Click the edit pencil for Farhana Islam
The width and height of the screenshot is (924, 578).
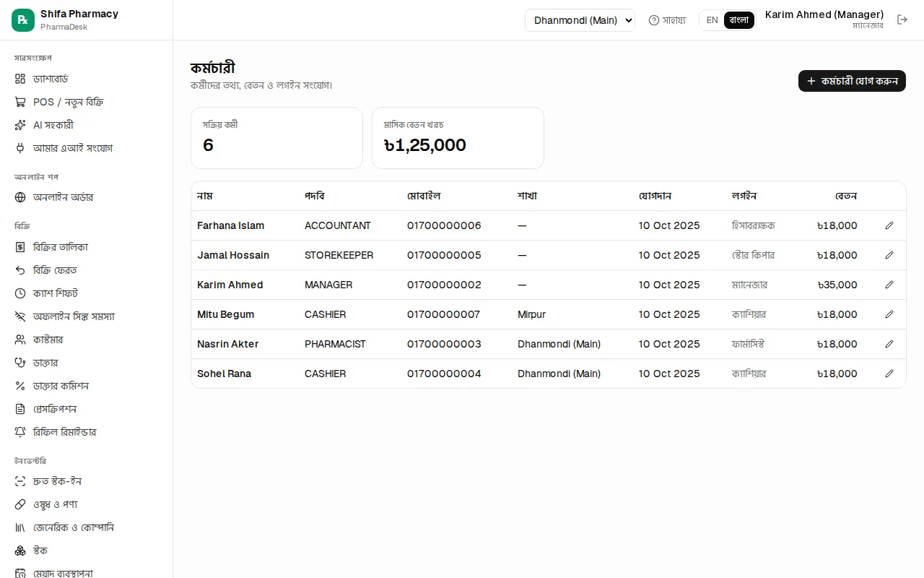click(889, 225)
